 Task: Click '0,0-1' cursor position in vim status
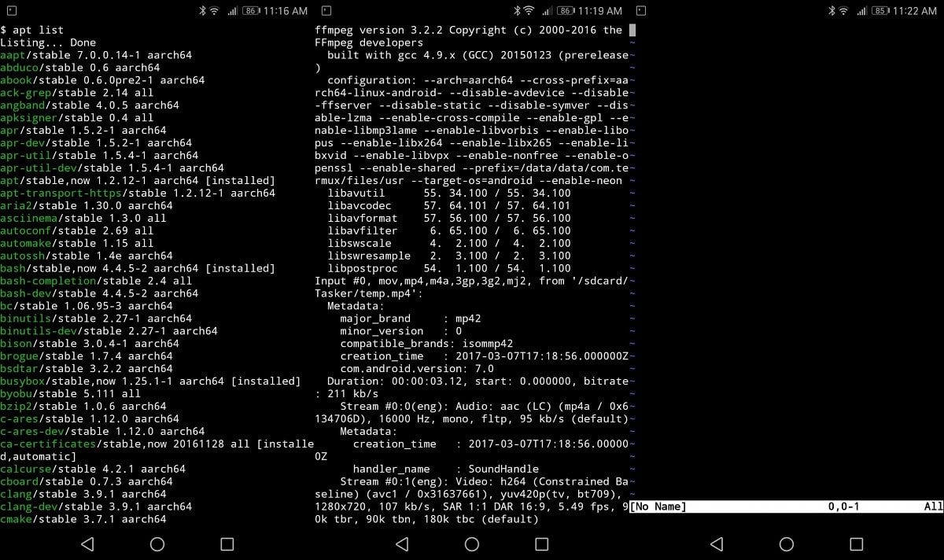click(843, 507)
